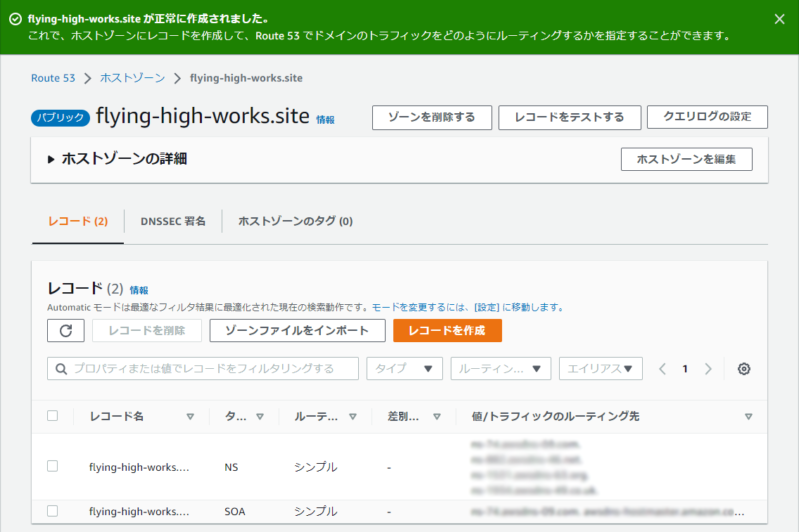799x532 pixels.
Task: Sort by ルーテ... routing column arrow
Action: (x=353, y=417)
